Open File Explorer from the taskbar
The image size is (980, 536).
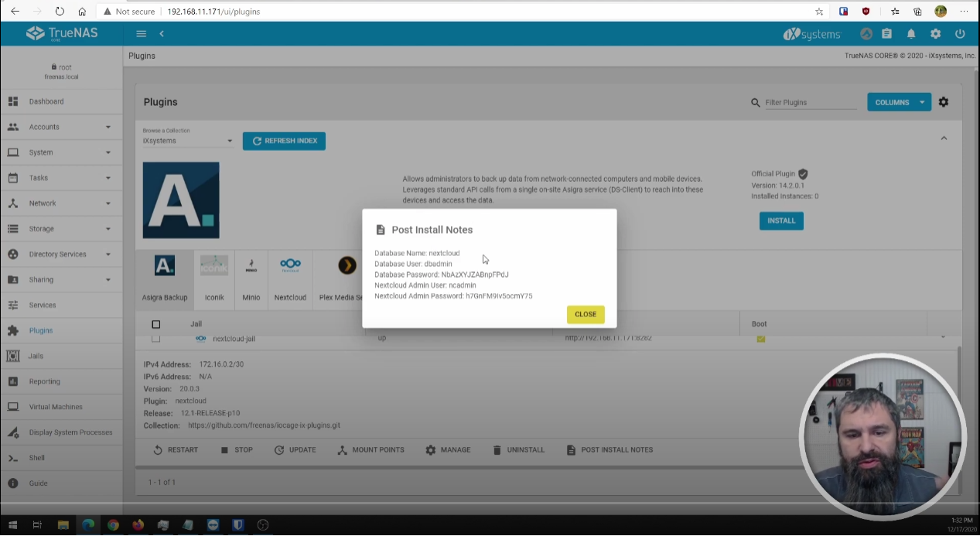point(63,524)
